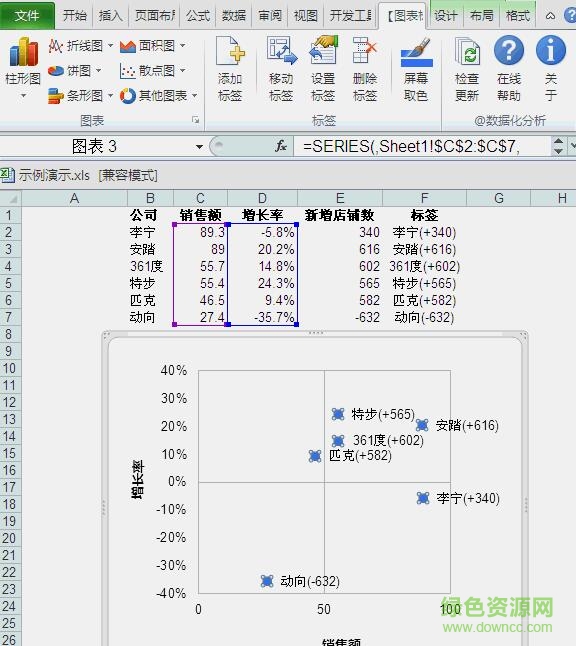The width and height of the screenshot is (576, 646).
Task: Choose the pie chart (饼图) icon
Action: (55, 71)
